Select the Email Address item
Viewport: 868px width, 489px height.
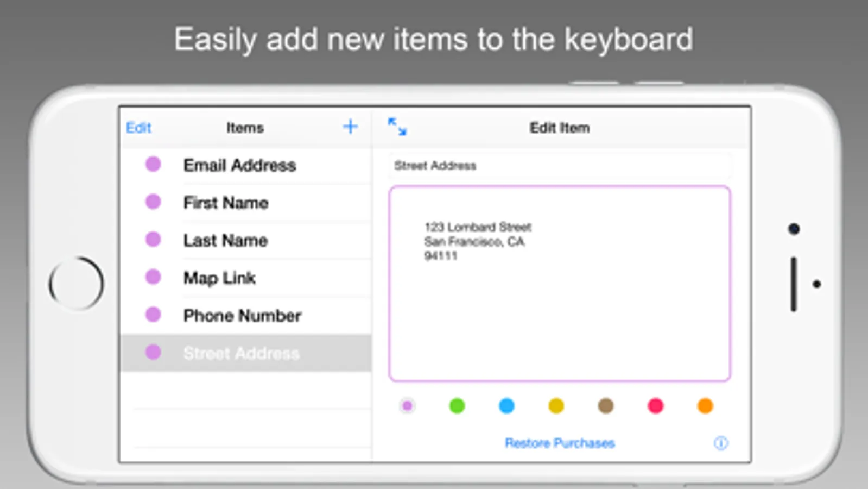click(246, 165)
